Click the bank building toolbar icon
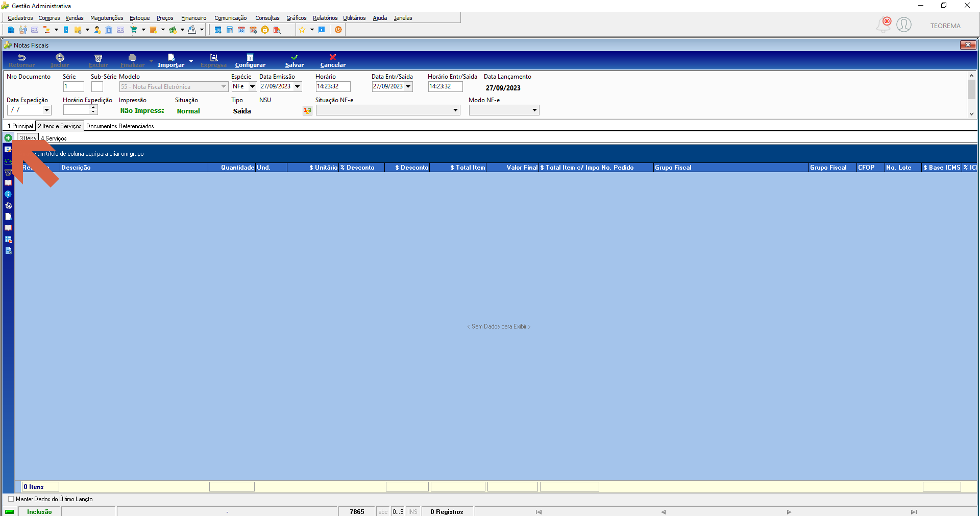This screenshot has width=980, height=516. click(109, 30)
